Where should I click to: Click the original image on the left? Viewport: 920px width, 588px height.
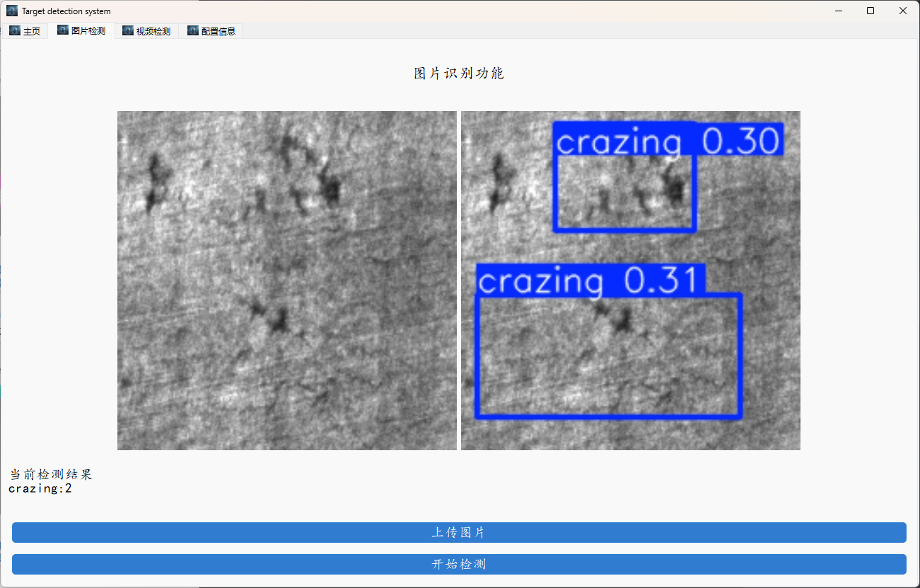pyautogui.click(x=286, y=280)
